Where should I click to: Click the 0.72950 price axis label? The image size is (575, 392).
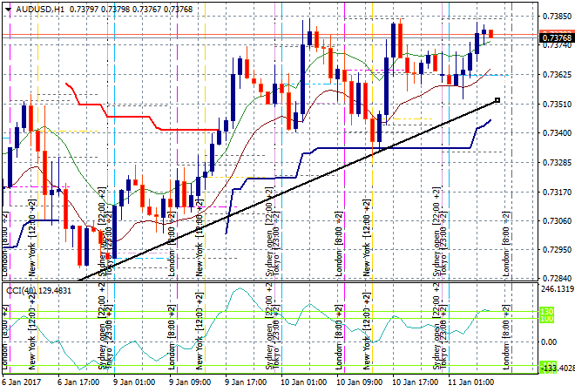557,249
